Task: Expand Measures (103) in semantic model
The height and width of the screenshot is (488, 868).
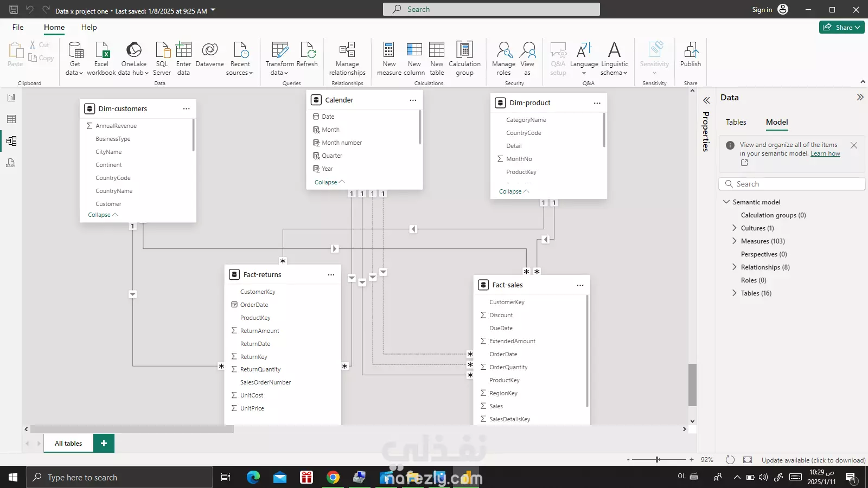Action: pos(735,241)
